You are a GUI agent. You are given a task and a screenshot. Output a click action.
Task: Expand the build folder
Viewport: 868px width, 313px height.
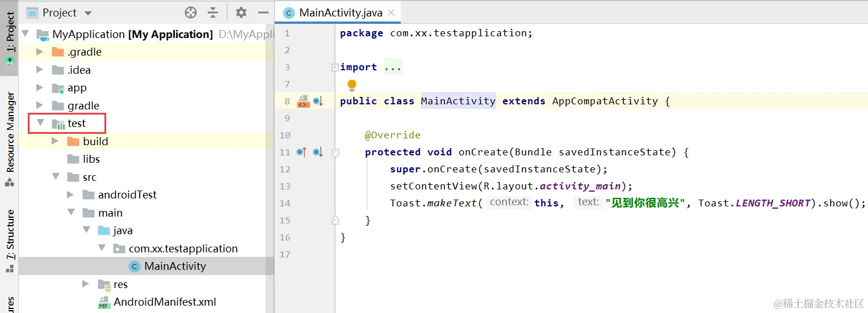pyautogui.click(x=55, y=141)
